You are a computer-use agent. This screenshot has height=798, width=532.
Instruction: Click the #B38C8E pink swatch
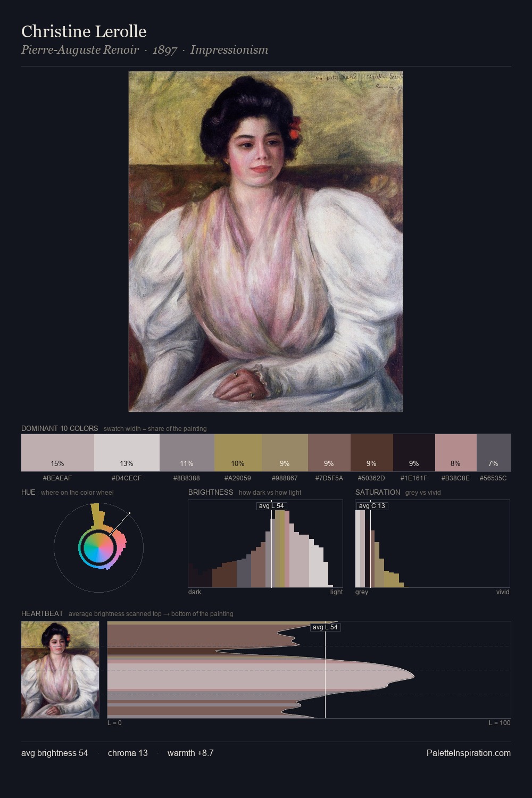tap(455, 453)
